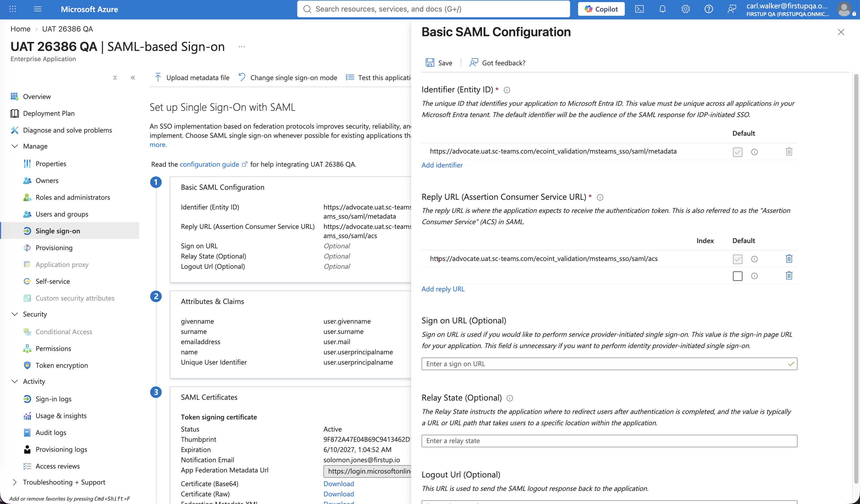Click the info icon in the metadata identifier row

pyautogui.click(x=754, y=152)
